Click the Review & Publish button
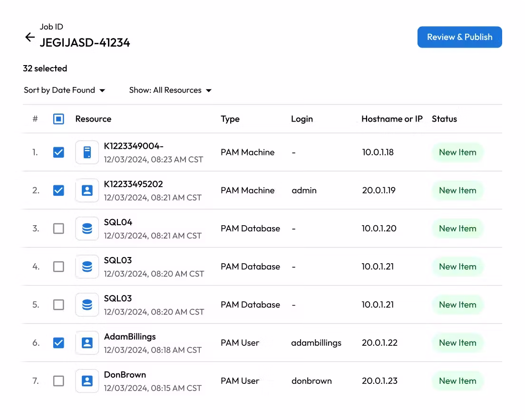Viewport: 525px width, 420px height. click(459, 37)
